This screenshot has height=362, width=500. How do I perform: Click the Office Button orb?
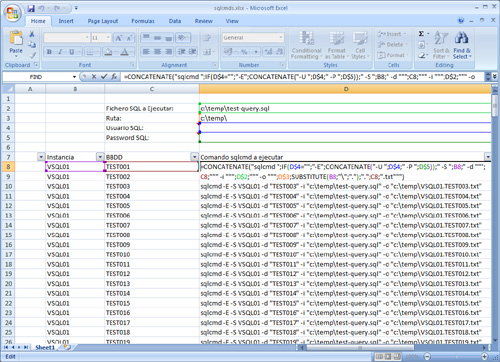[x=13, y=13]
